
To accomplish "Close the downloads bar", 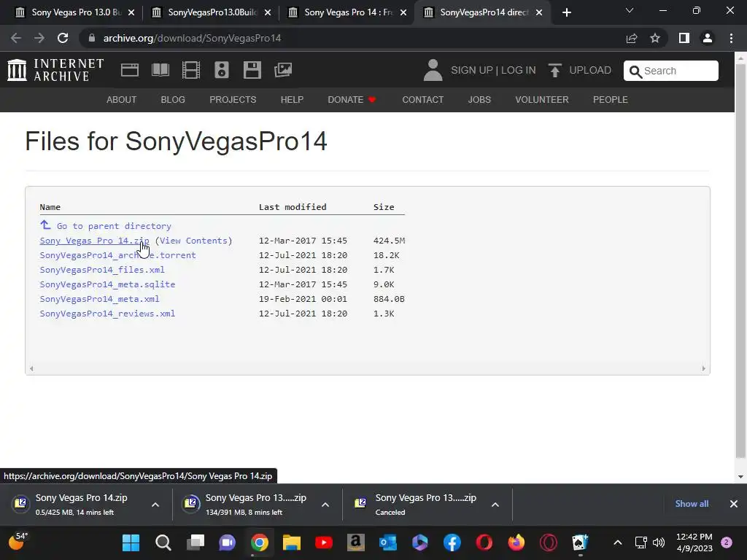I will [x=734, y=504].
